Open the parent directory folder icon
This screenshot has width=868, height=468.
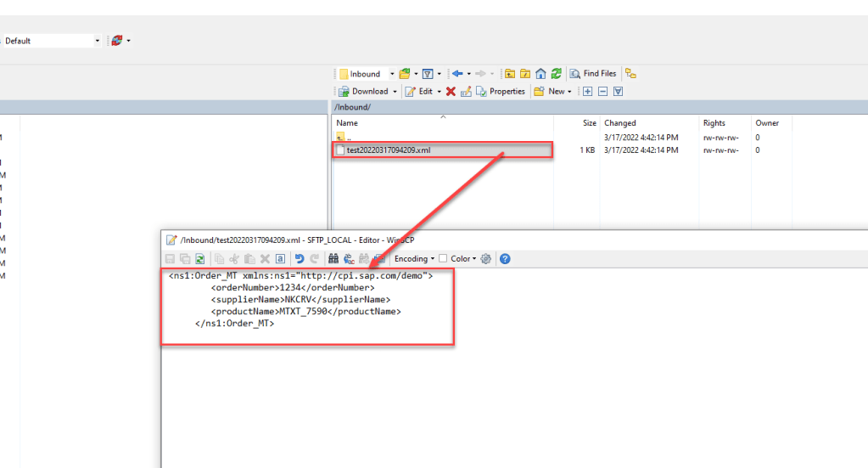pos(509,74)
